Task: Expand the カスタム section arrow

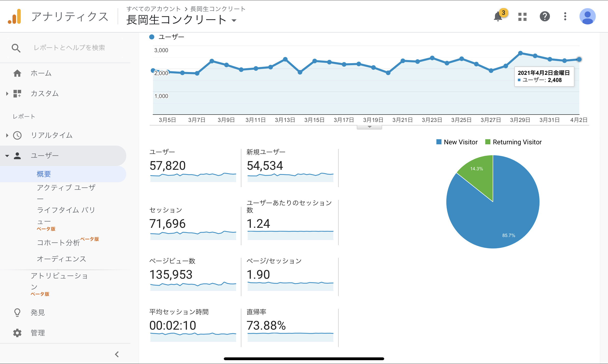Action: (7, 94)
